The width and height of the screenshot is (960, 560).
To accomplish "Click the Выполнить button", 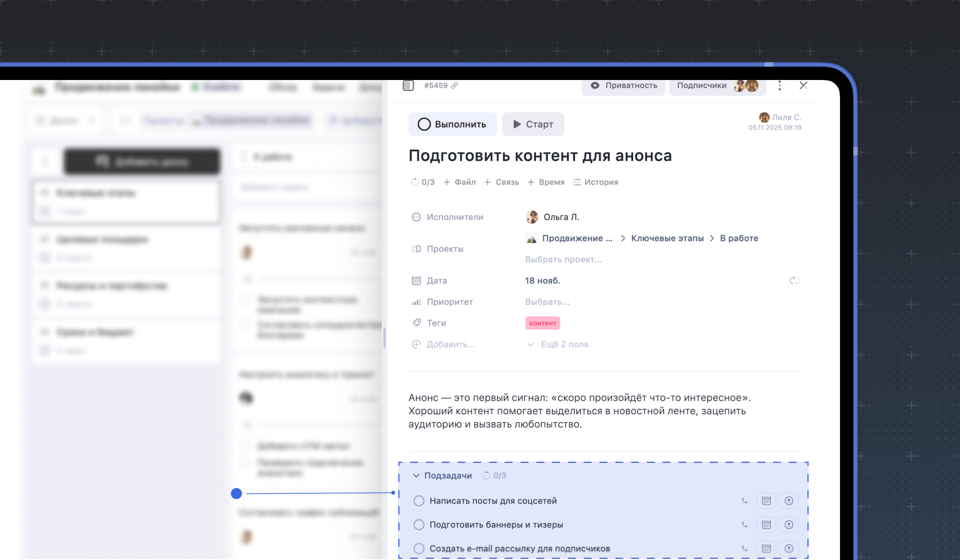I will [x=452, y=124].
